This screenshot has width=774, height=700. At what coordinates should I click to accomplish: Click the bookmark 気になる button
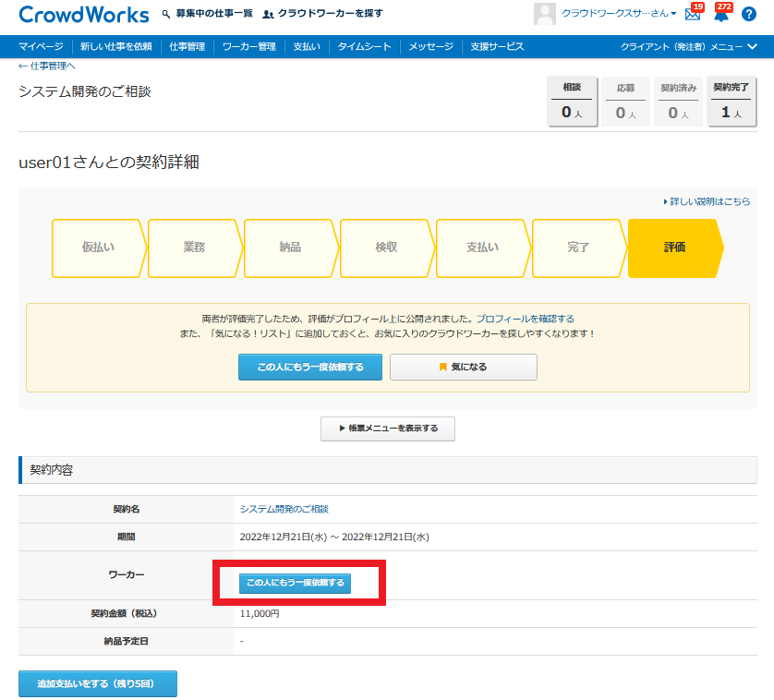pos(463,367)
